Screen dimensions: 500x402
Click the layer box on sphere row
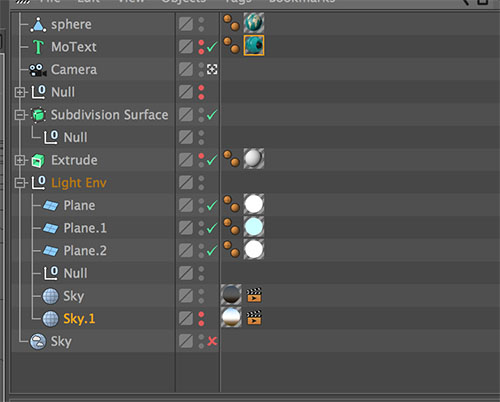[186, 24]
